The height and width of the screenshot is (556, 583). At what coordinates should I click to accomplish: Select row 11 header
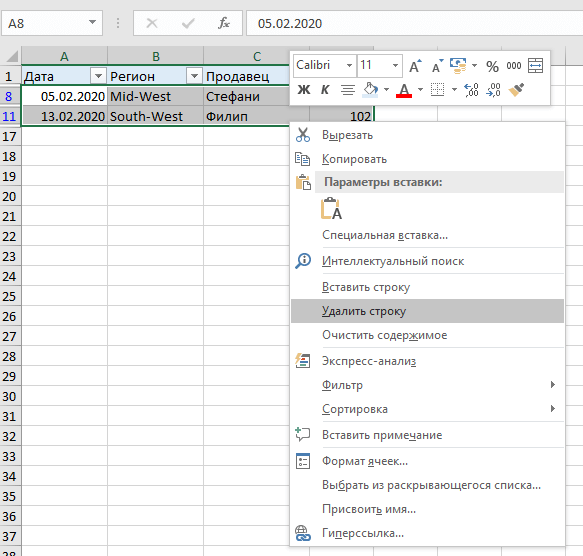coord(9,116)
